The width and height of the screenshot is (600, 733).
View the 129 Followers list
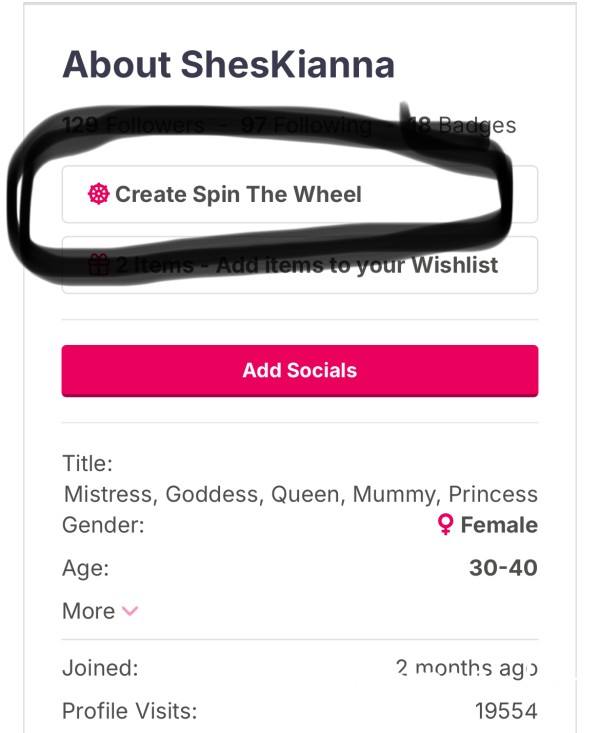133,125
